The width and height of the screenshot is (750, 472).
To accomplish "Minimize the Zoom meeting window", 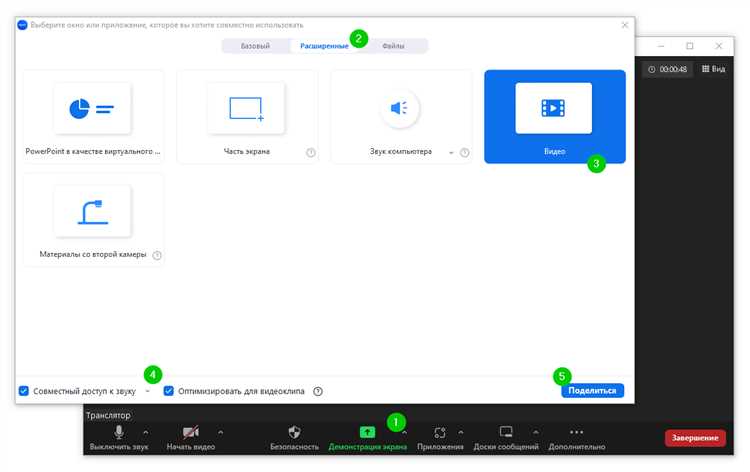I will (661, 46).
